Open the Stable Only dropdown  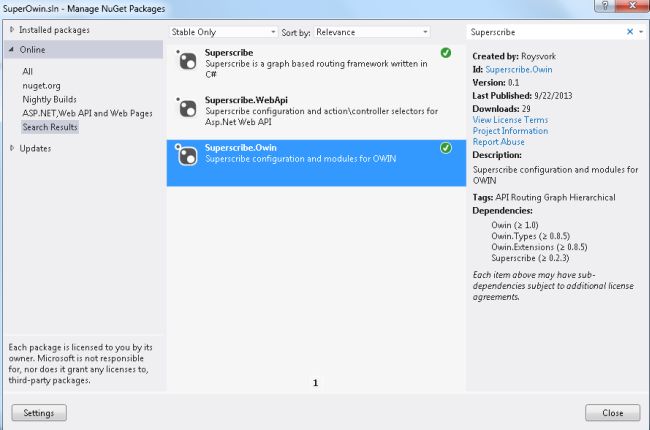click(x=223, y=32)
